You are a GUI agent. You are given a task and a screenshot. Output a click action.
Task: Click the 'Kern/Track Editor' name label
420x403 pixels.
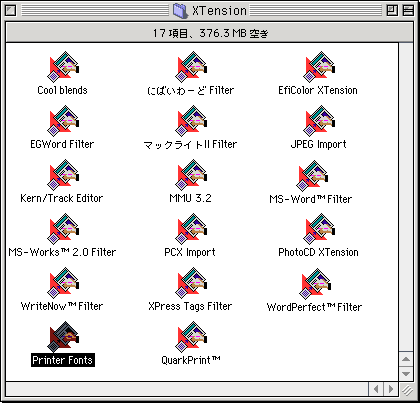(x=62, y=198)
